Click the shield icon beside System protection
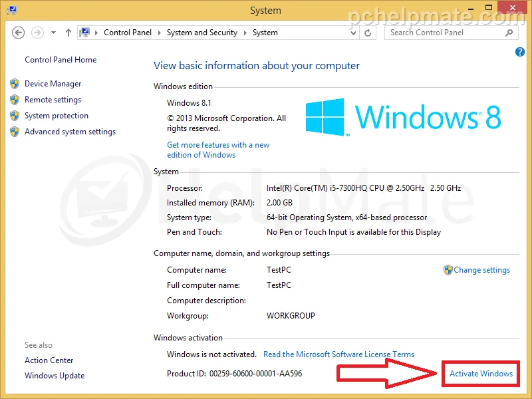 click(15, 116)
